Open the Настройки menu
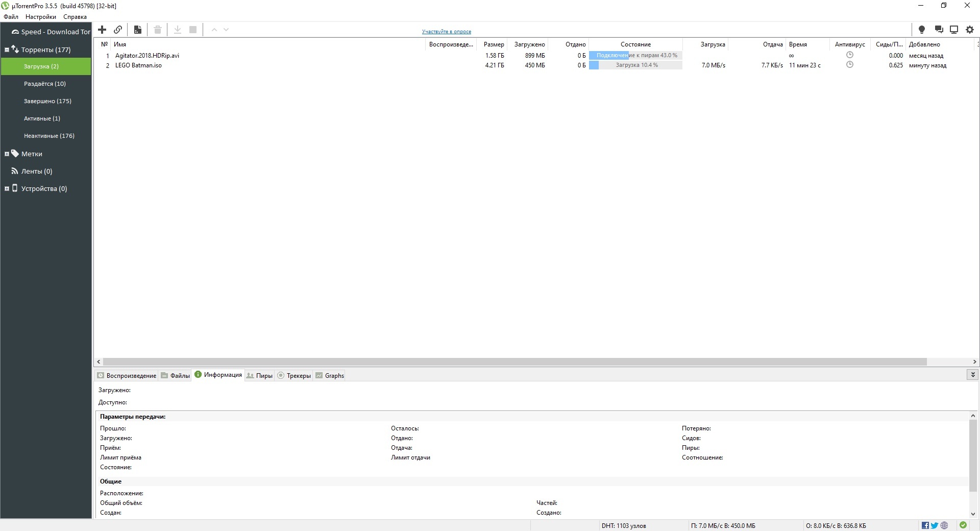The image size is (980, 531). coord(41,17)
